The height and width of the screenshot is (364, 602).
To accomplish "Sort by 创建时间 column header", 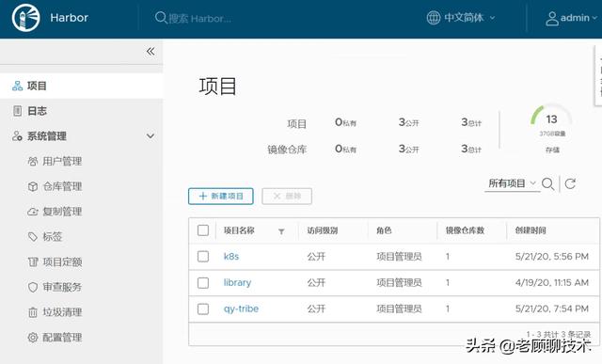I will click(531, 230).
